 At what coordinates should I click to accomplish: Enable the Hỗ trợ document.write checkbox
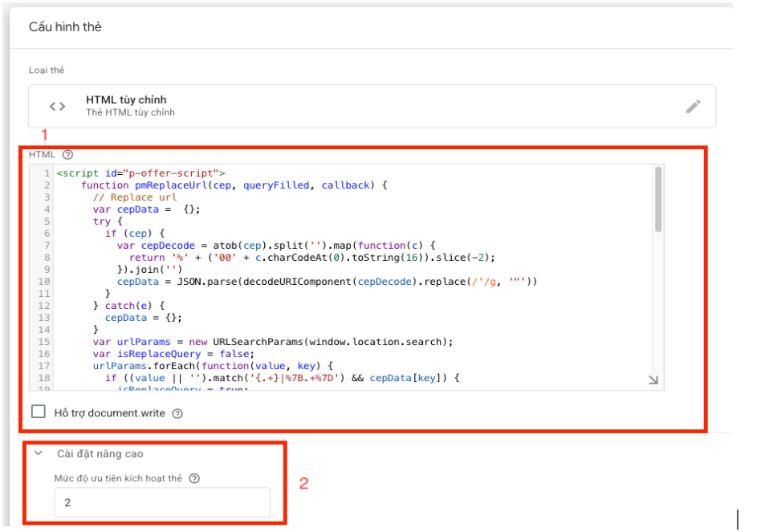(x=39, y=412)
